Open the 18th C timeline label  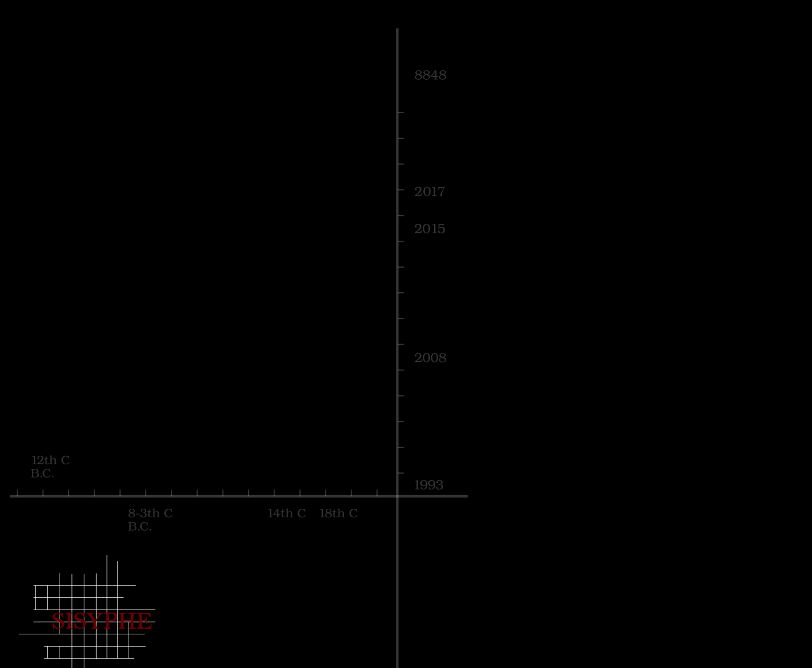pyautogui.click(x=338, y=513)
